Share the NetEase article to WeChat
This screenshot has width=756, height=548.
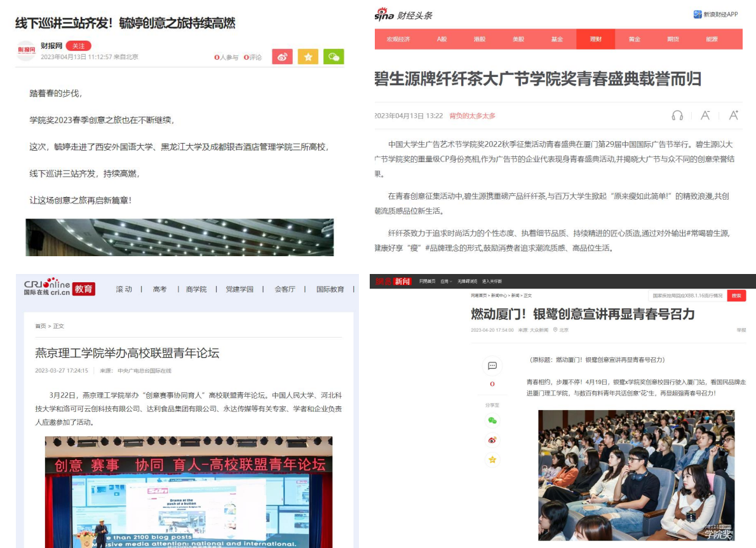pyautogui.click(x=492, y=421)
